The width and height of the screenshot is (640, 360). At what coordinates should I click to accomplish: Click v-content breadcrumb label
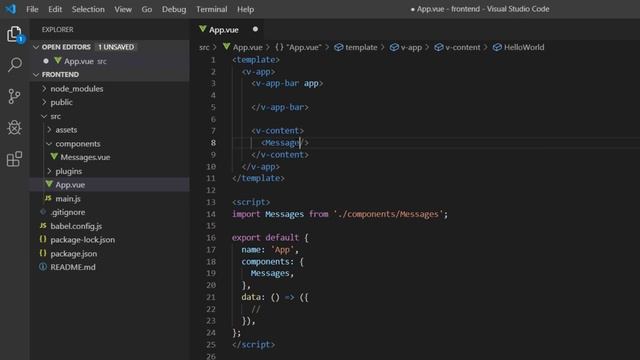462,47
